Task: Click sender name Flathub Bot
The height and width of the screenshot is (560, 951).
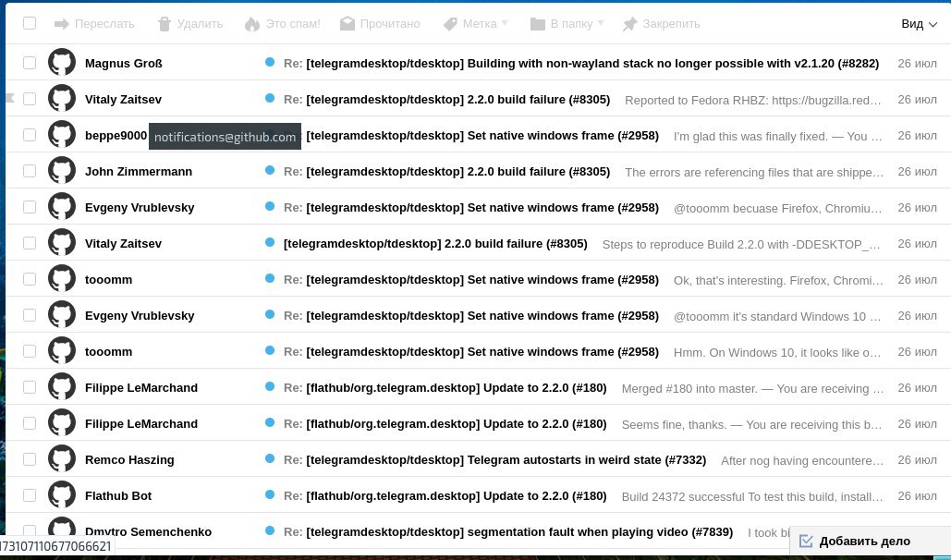Action: [118, 495]
